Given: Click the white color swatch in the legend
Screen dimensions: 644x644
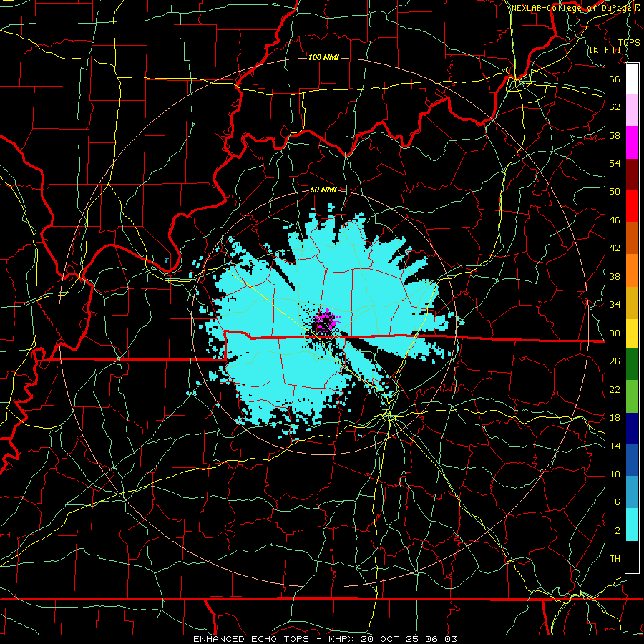Looking at the screenshot, I should [632, 79].
